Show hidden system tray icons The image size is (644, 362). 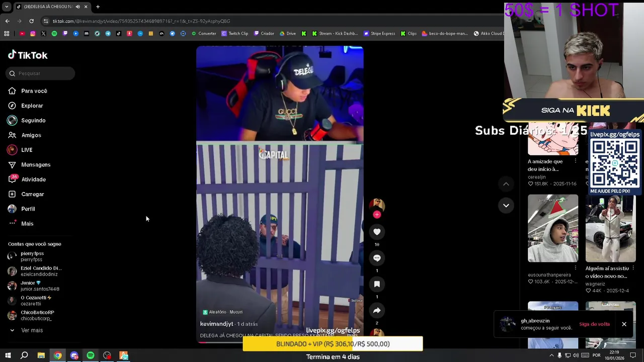coord(551,355)
